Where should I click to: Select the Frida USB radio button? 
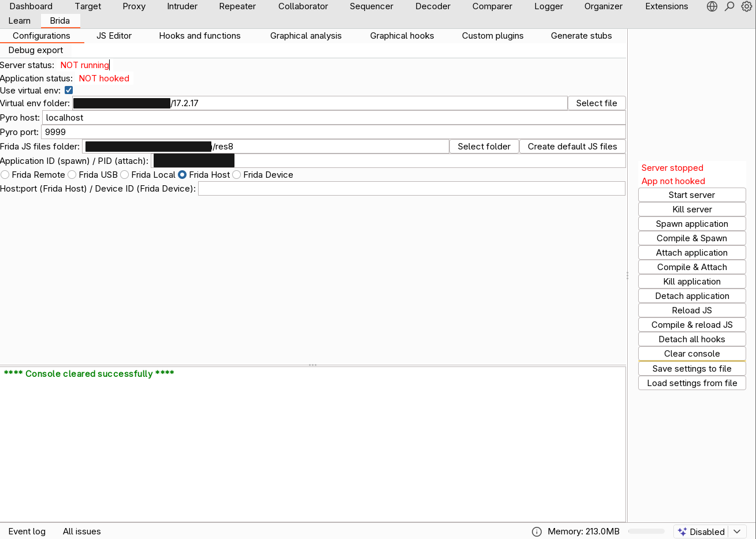click(x=72, y=174)
